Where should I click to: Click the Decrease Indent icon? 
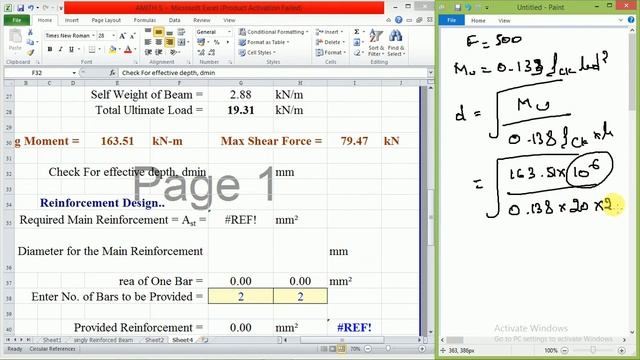148,52
